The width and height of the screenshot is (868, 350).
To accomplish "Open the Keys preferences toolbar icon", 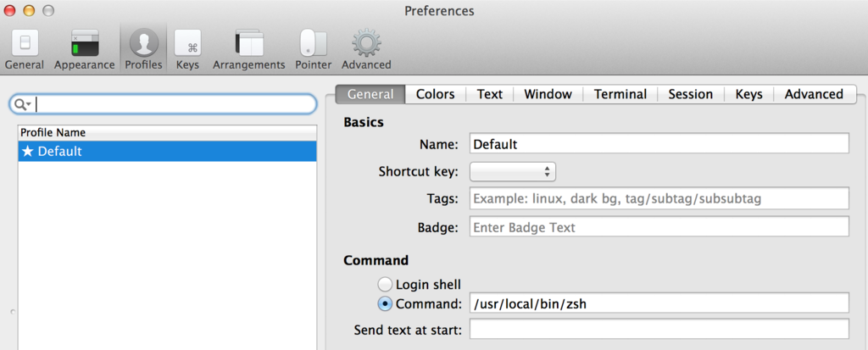I will 187,48.
